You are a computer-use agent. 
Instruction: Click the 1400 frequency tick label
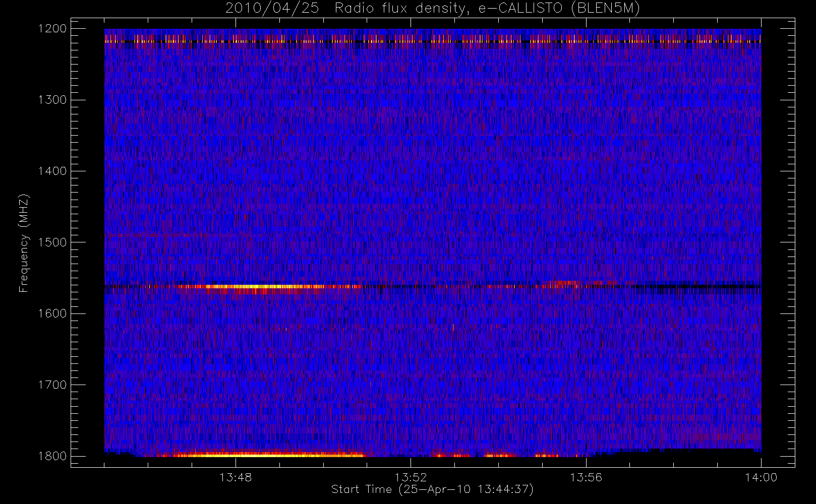[x=52, y=171]
